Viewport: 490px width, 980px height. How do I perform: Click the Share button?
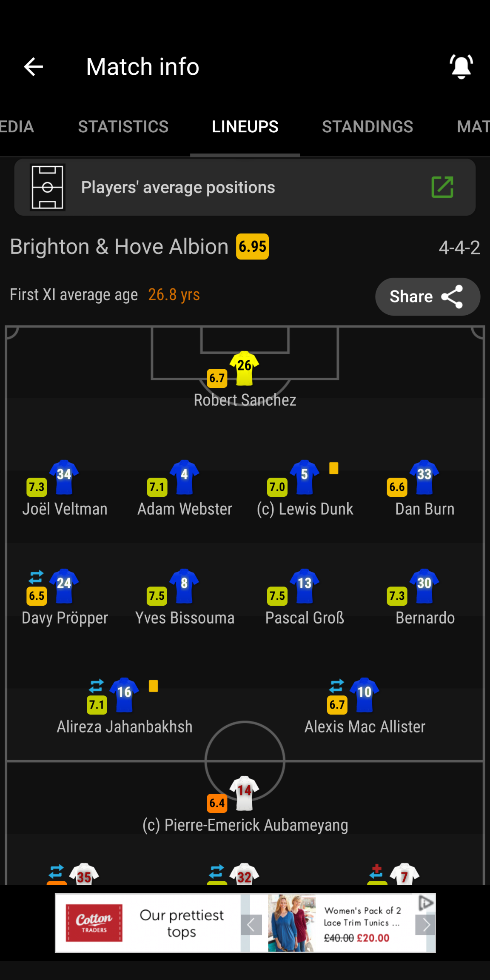[427, 296]
